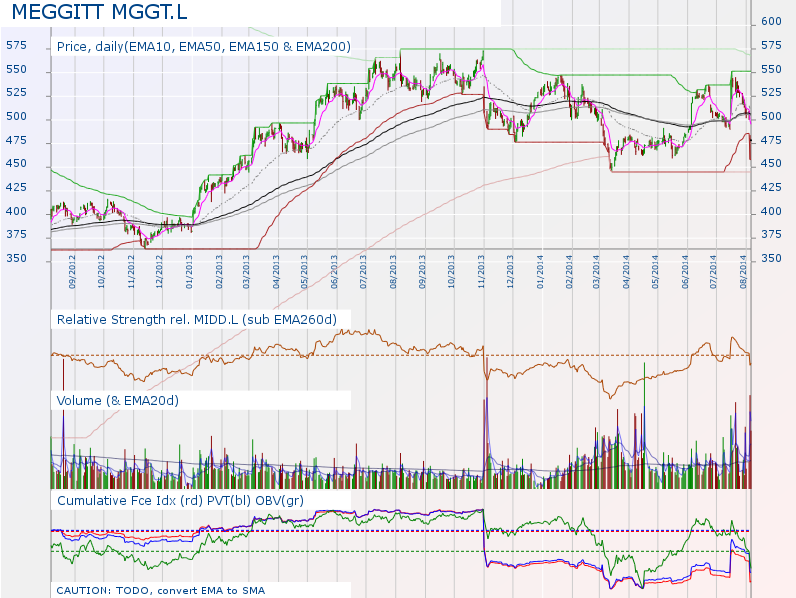Image resolution: width=796 pixels, height=598 pixels.
Task: Click the 07/2014 date axis label
Action: 714,273
